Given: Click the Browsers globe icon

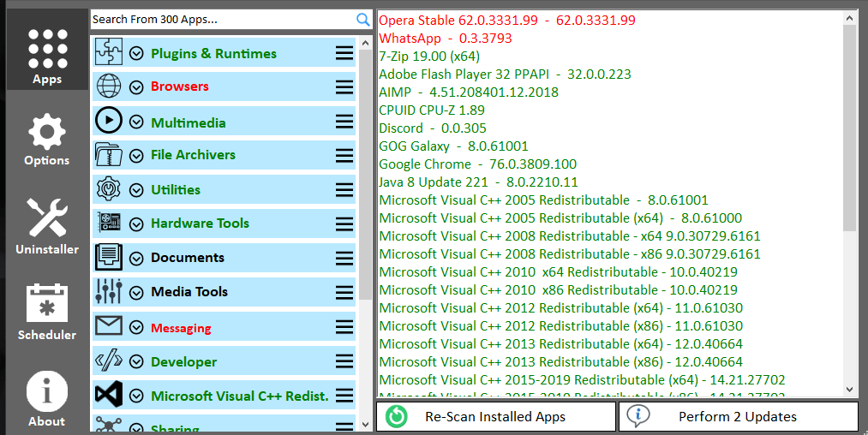Looking at the screenshot, I should pyautogui.click(x=109, y=86).
